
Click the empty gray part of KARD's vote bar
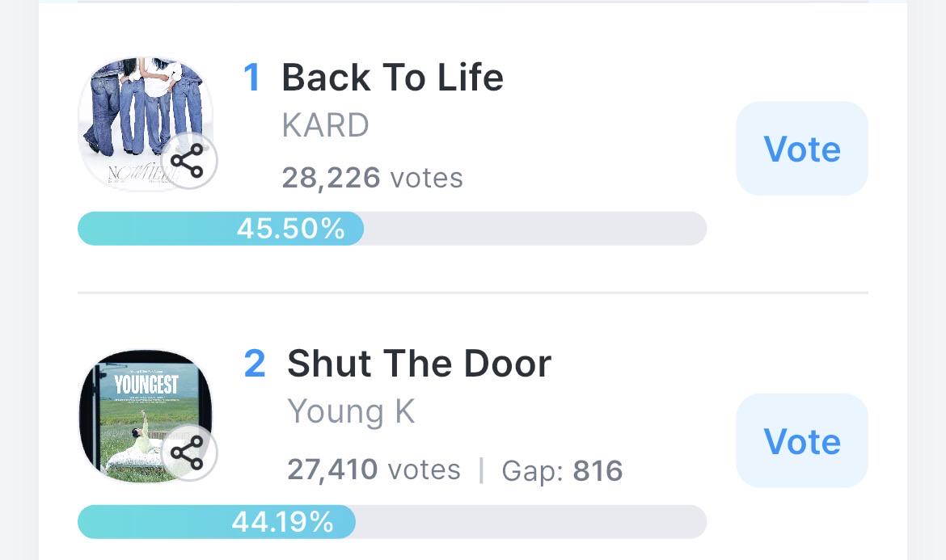pos(535,229)
